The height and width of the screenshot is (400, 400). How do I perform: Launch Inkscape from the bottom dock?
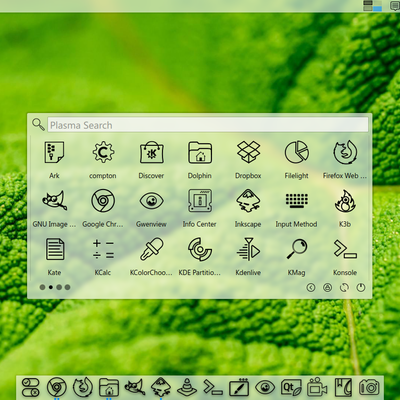pos(161,387)
